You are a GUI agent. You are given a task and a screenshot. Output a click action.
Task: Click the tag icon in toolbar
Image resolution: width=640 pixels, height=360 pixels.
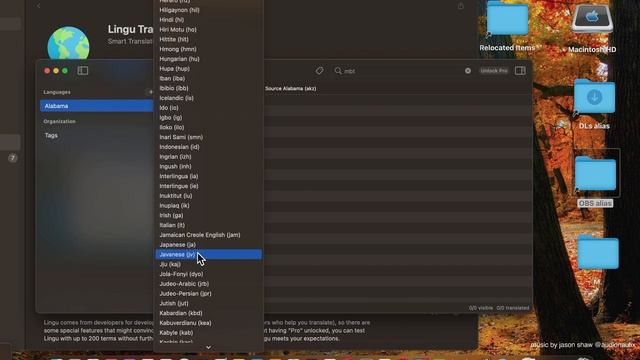[x=320, y=71]
